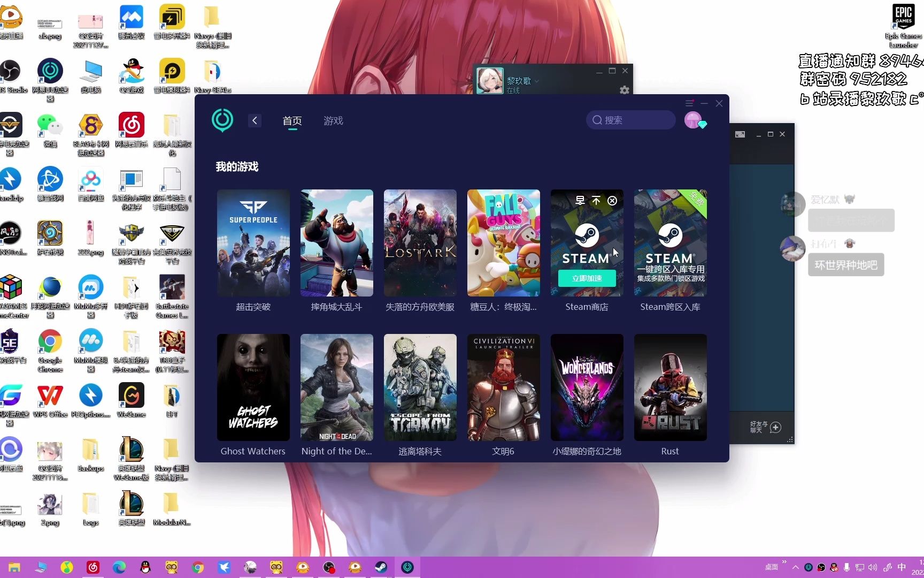This screenshot has height=578, width=924.
Task: Open the WeGame desktop icon
Action: pyautogui.click(x=132, y=400)
